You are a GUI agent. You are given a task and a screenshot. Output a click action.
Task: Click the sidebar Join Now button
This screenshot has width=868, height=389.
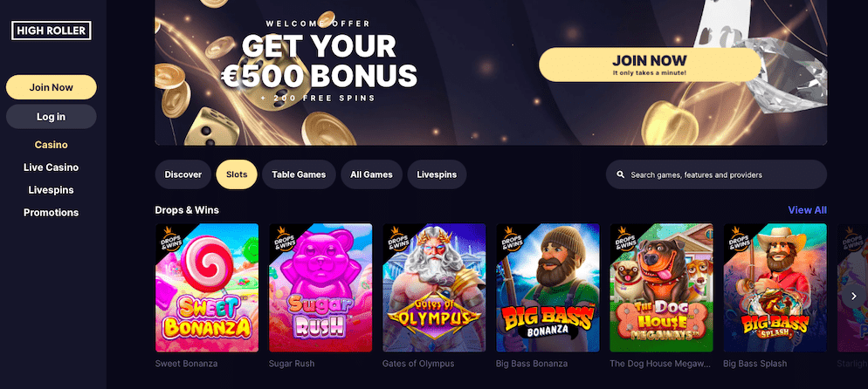52,87
